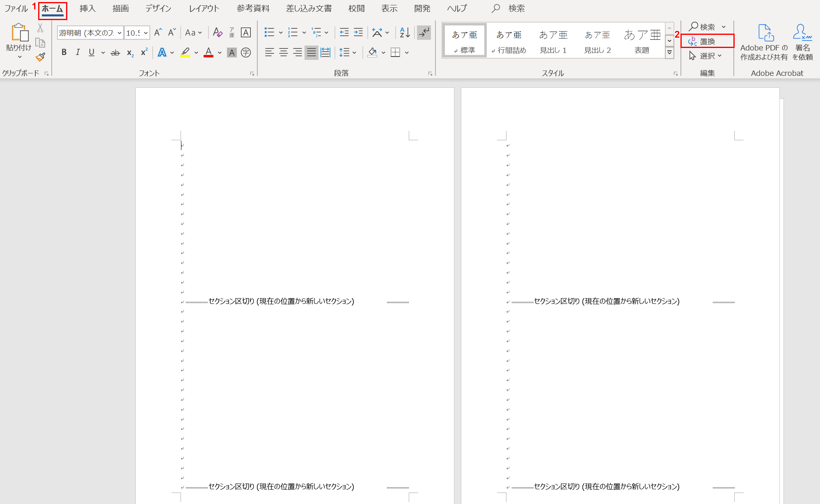Clear all formatting eraser icon
820x504 pixels.
[x=218, y=32]
